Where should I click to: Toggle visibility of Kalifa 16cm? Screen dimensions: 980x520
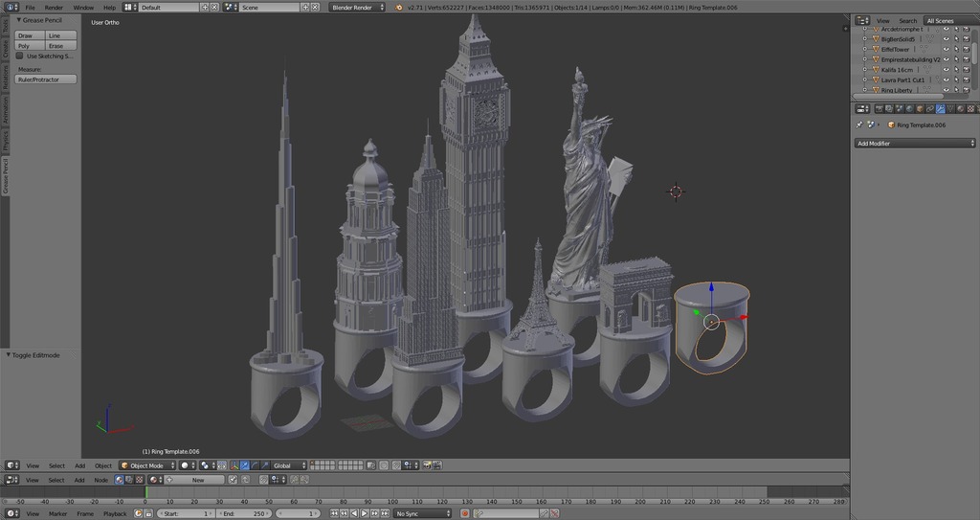tap(947, 70)
